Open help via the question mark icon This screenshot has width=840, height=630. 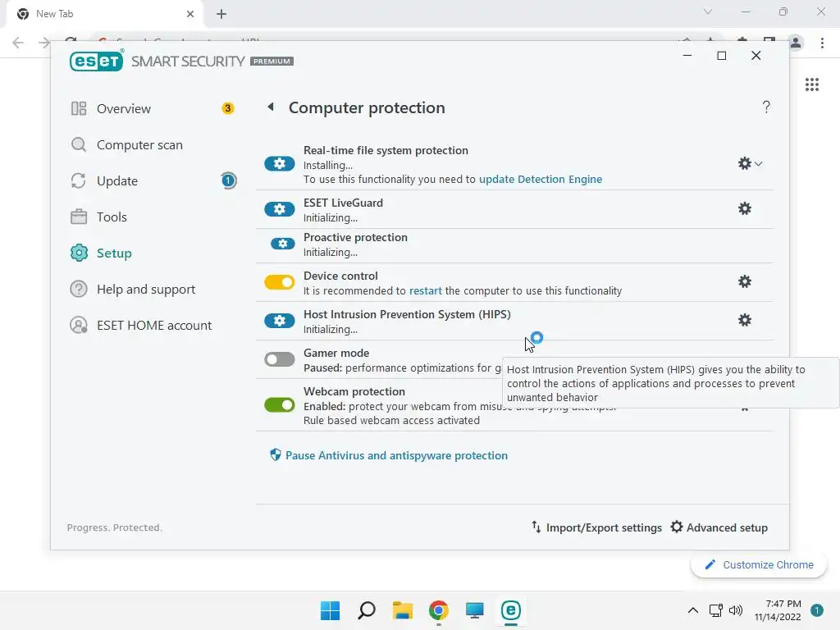[766, 107]
